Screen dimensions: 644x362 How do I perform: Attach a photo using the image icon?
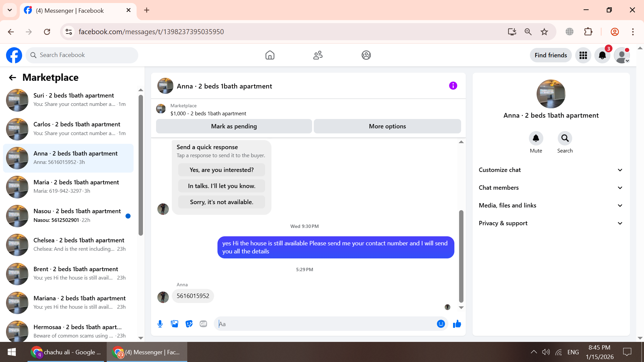click(175, 324)
